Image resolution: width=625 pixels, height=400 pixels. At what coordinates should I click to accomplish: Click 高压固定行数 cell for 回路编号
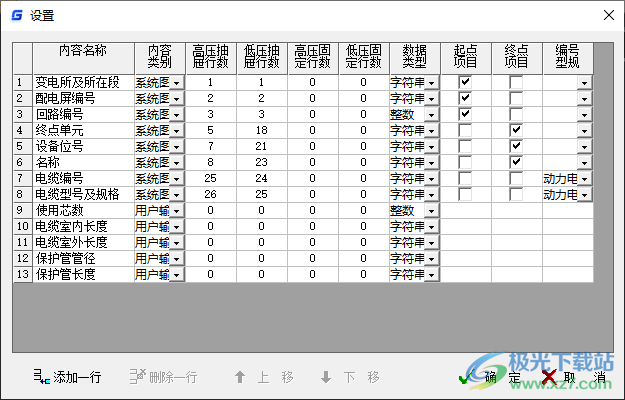tap(312, 114)
